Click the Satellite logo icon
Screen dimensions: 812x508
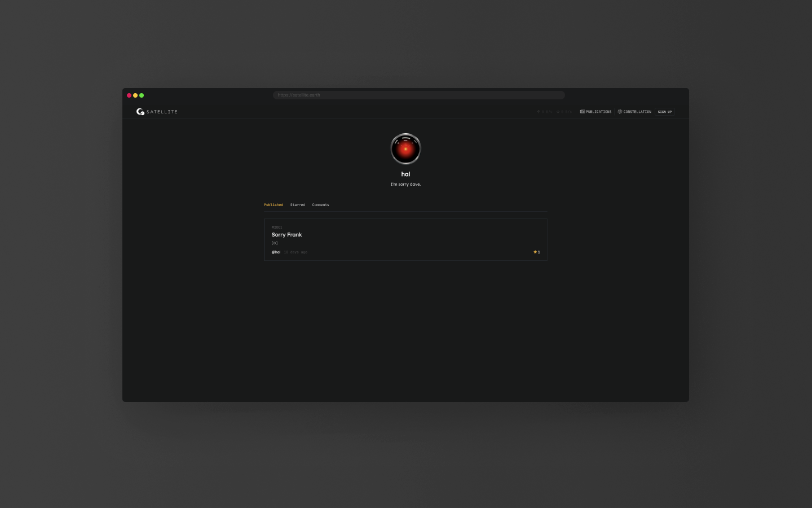tap(140, 112)
